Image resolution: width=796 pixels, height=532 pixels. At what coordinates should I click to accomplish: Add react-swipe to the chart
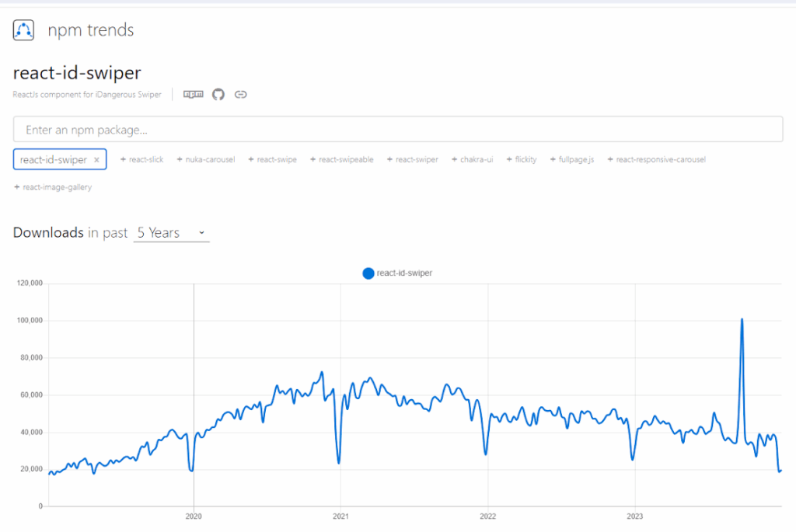point(272,160)
